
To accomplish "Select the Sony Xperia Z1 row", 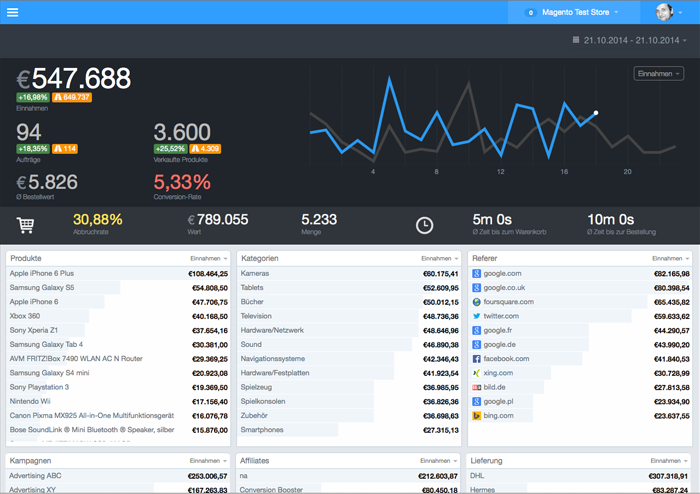I will (x=118, y=330).
